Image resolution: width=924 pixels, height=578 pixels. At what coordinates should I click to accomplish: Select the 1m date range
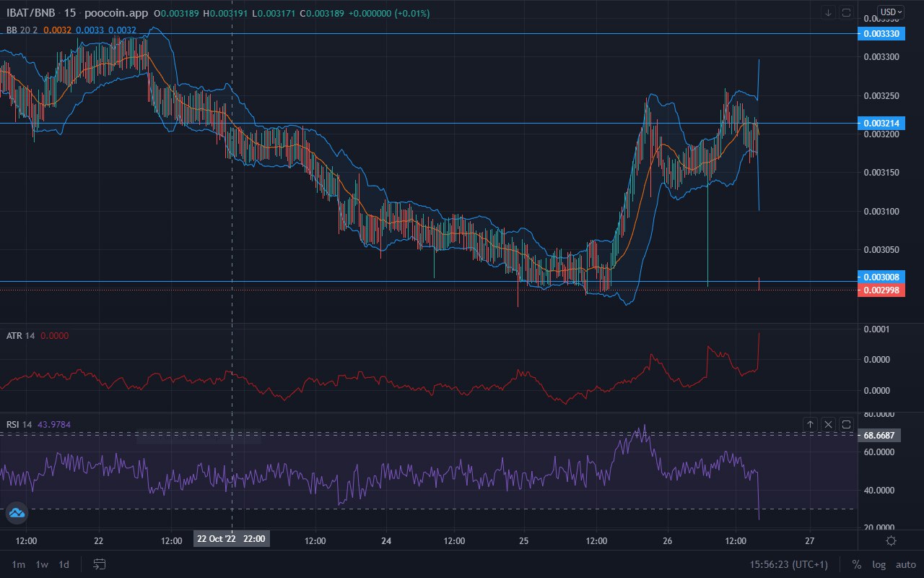pyautogui.click(x=19, y=564)
